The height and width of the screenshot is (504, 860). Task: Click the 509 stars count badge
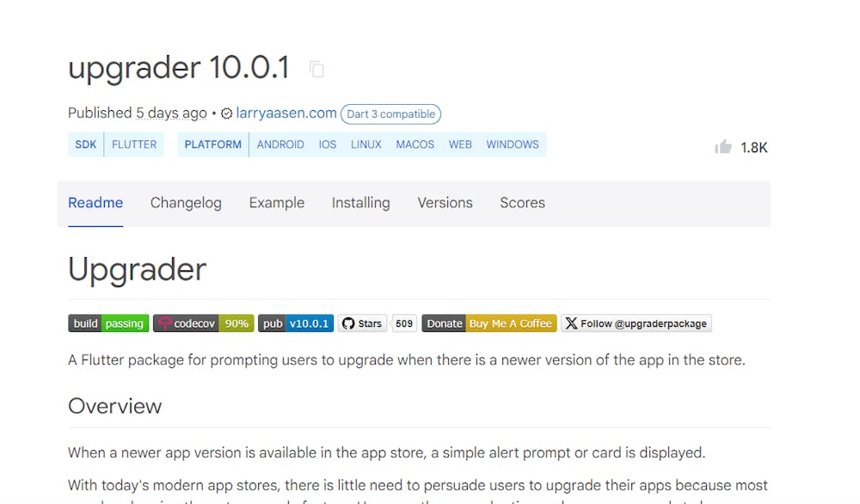pos(404,323)
